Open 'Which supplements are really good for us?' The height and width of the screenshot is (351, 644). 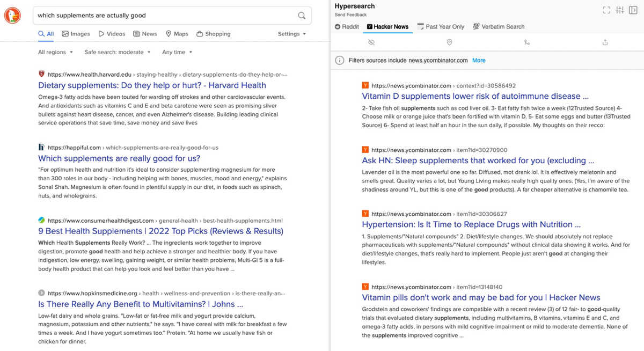(x=119, y=158)
